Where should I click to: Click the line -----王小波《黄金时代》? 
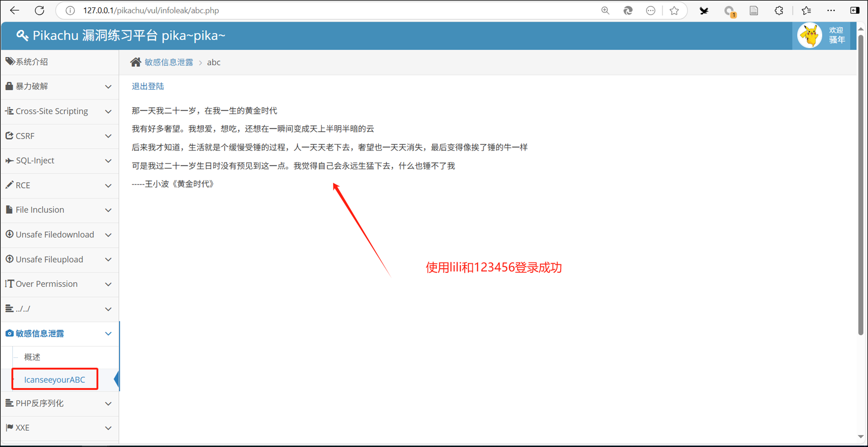coord(173,184)
